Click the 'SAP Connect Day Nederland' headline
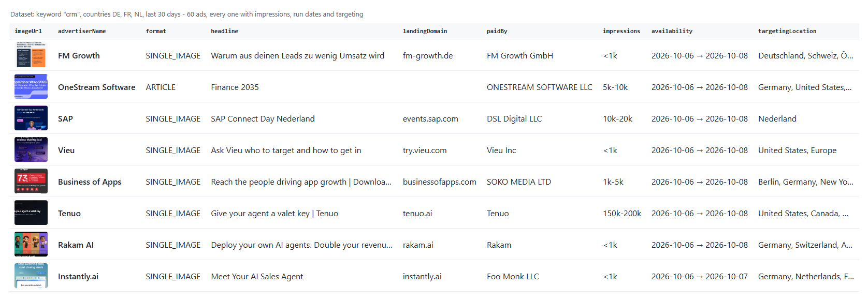The width and height of the screenshot is (868, 301). pos(263,118)
